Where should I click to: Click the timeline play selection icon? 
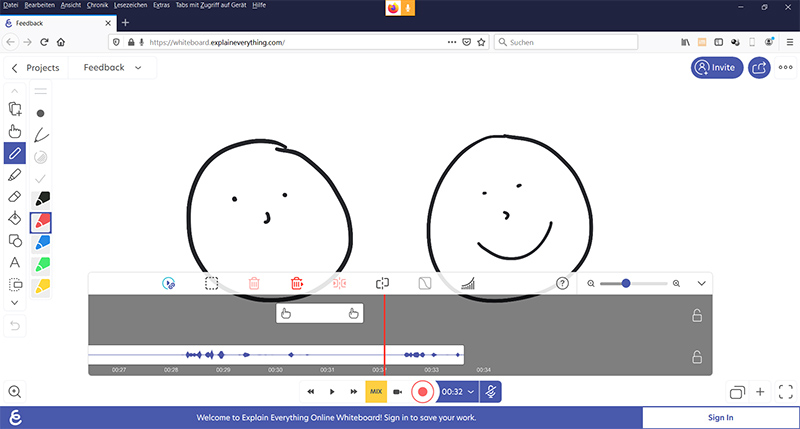168,284
